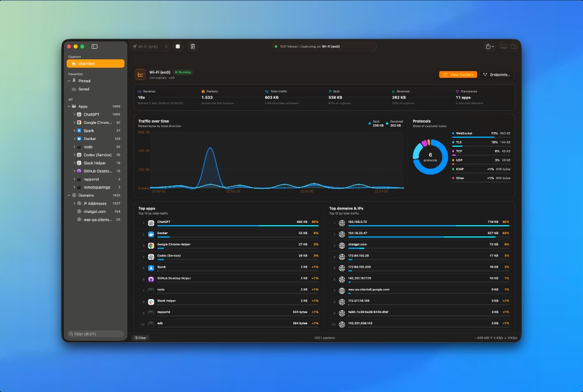Click the ChatGPT icon in sidebar
Screen dimensions: 583x392
tap(79, 114)
